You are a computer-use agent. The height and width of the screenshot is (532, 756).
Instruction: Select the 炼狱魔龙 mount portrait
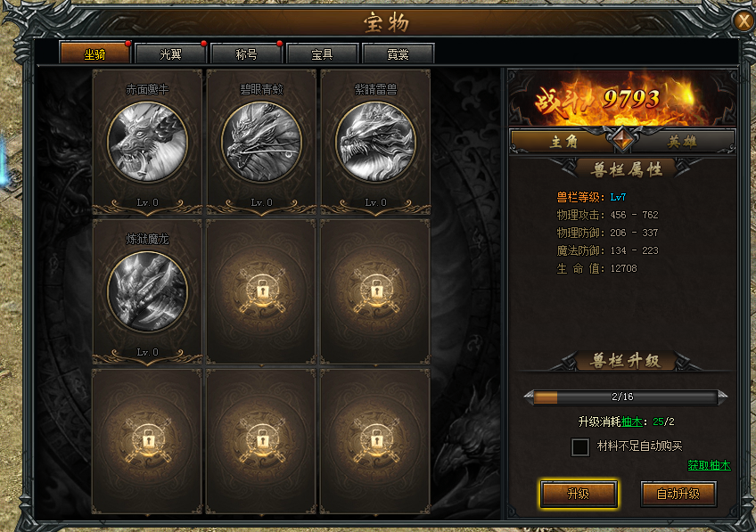147,292
